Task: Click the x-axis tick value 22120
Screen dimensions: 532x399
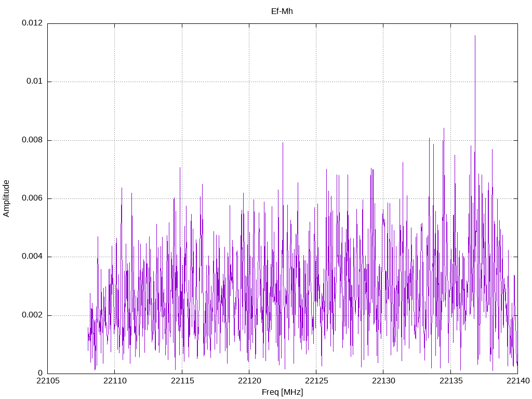Action: (249, 381)
